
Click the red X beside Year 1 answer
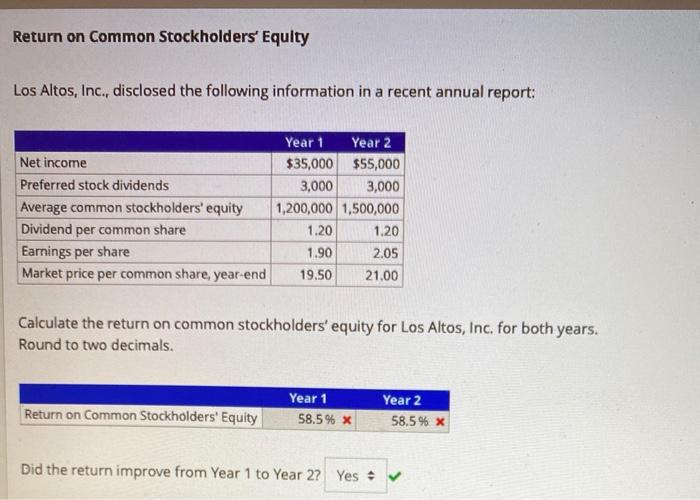point(347,420)
